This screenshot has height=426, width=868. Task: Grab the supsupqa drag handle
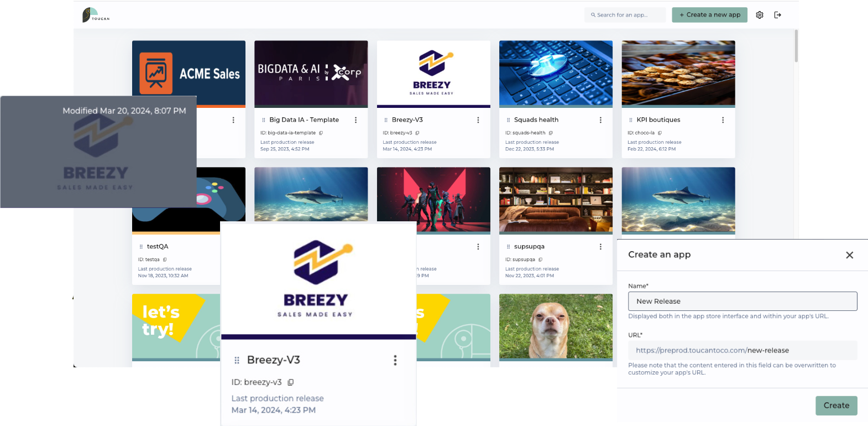pyautogui.click(x=508, y=247)
